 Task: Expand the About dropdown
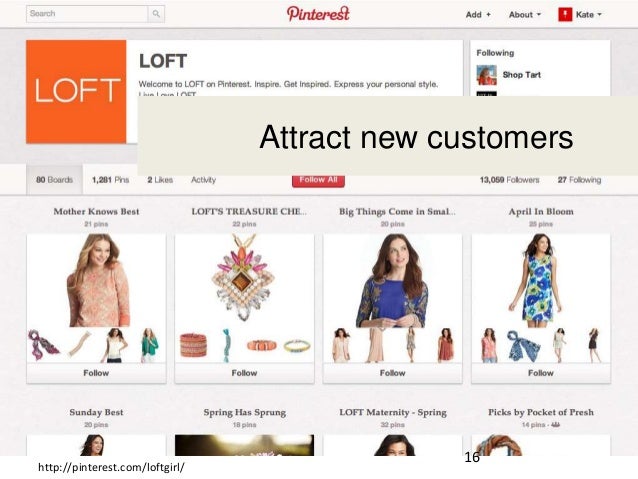coord(525,15)
